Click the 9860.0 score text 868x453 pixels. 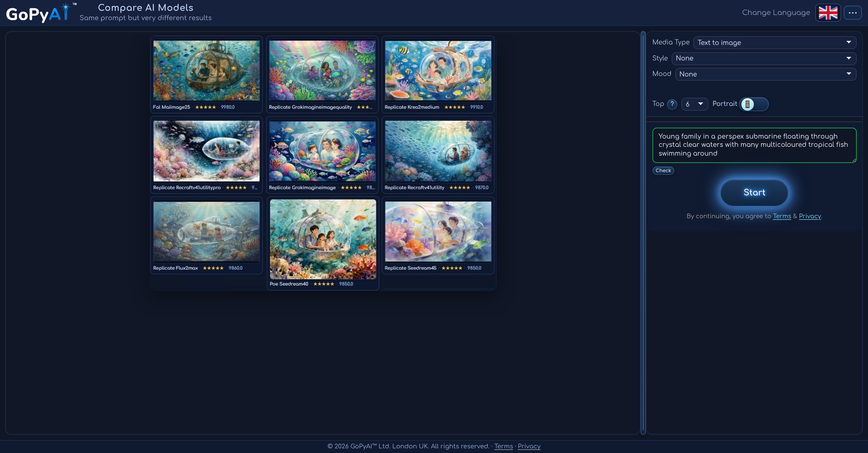pyautogui.click(x=236, y=268)
